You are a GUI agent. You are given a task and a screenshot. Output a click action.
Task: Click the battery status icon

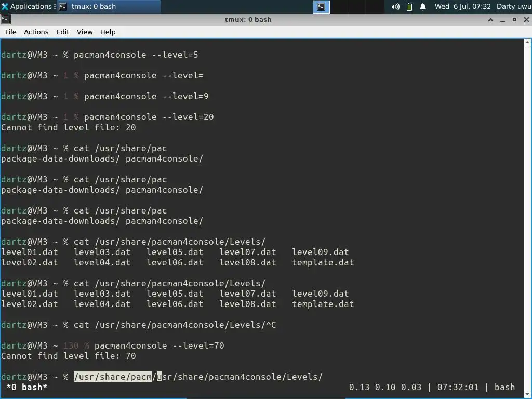pyautogui.click(x=409, y=7)
